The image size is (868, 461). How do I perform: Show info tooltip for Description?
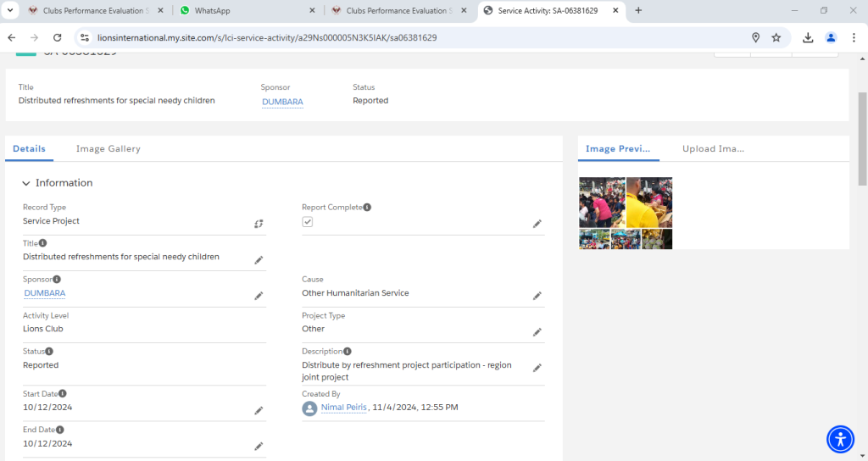[x=347, y=351]
